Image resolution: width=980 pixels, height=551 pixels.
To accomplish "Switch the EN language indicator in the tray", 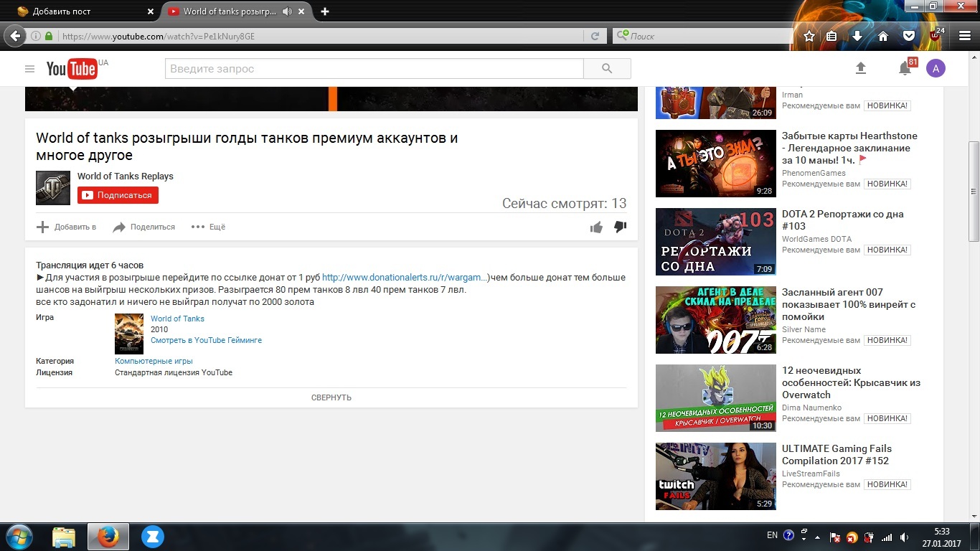I will [772, 535].
